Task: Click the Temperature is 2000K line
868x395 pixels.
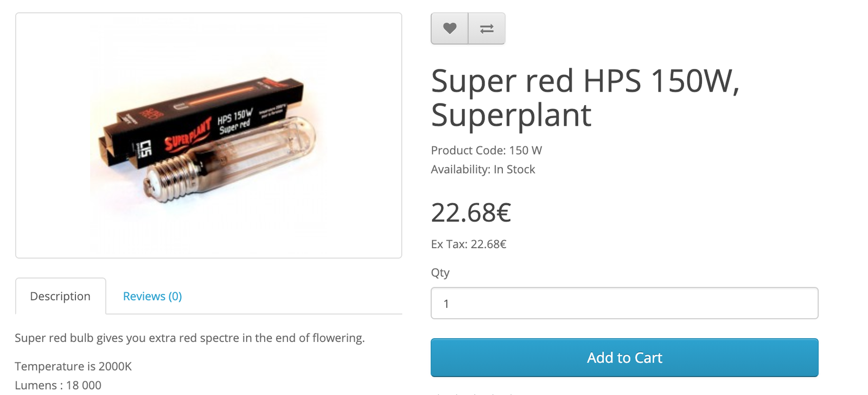Action: point(73,366)
